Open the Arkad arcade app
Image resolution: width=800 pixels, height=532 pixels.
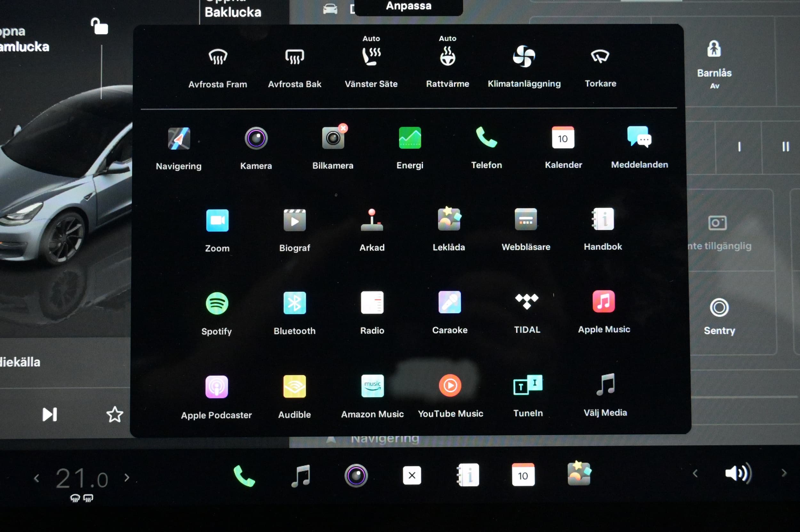[372, 220]
